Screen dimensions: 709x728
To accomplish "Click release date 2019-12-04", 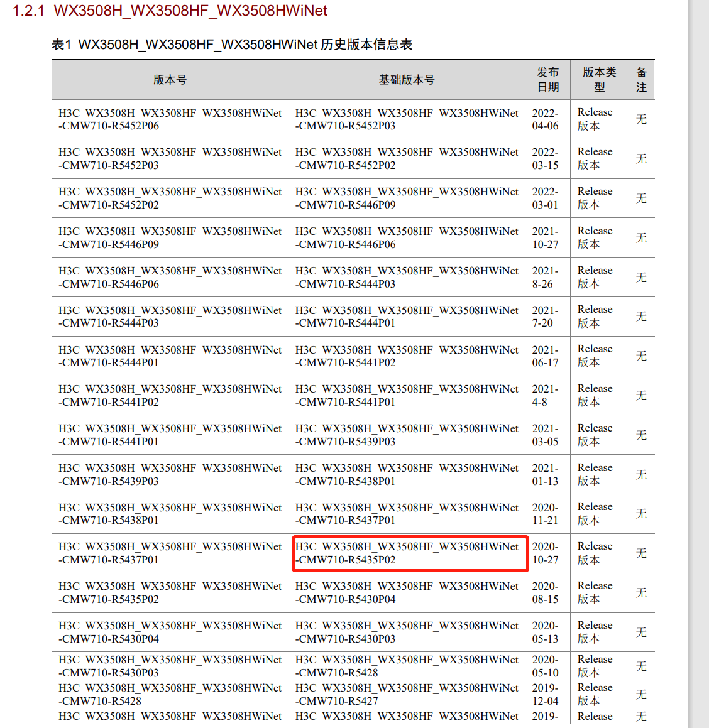I will (x=546, y=695).
